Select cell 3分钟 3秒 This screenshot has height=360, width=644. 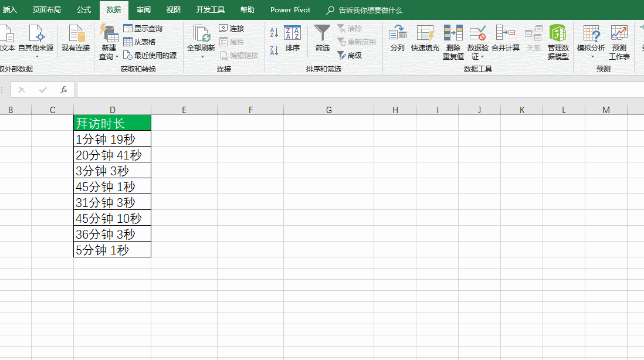pyautogui.click(x=113, y=171)
